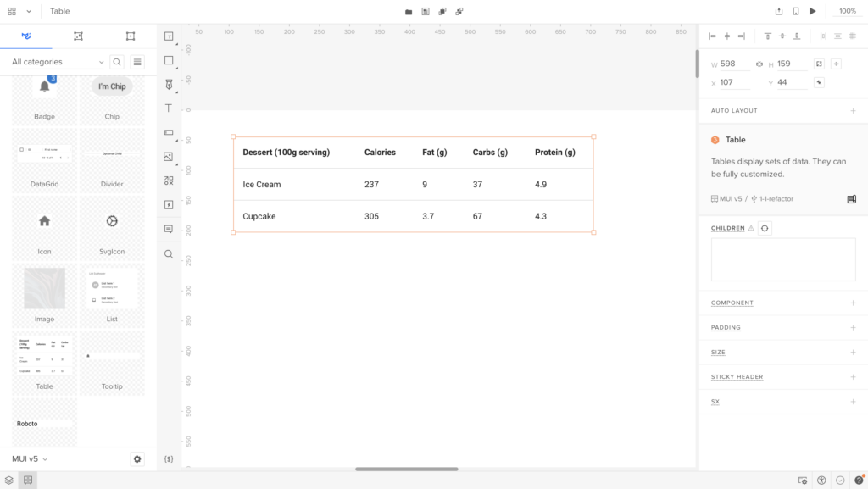Toggle list view for the component library
The width and height of the screenshot is (868, 489).
click(x=137, y=62)
